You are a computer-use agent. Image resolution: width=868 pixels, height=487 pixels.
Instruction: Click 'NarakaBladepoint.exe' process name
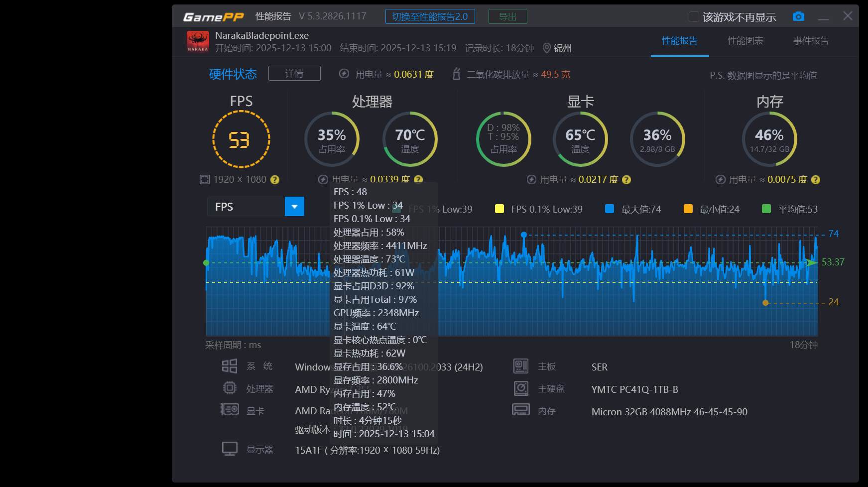(x=262, y=35)
